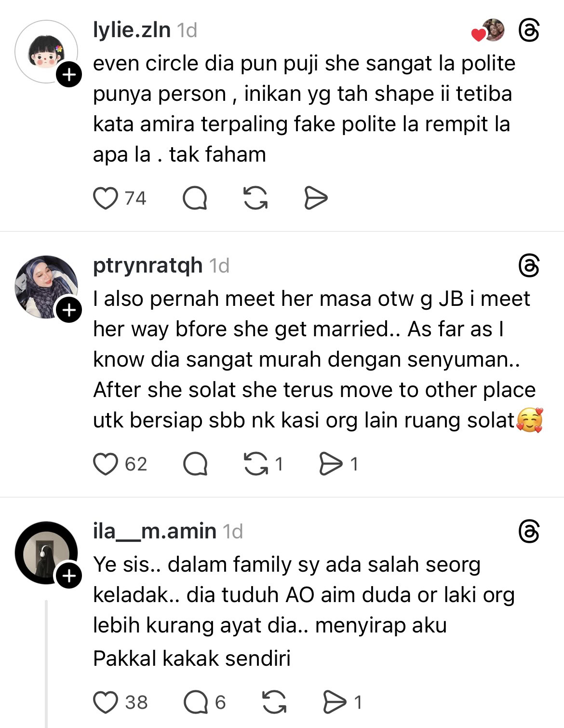Follow lylie.zln via plus badge
This screenshot has width=564, height=728.
(69, 75)
